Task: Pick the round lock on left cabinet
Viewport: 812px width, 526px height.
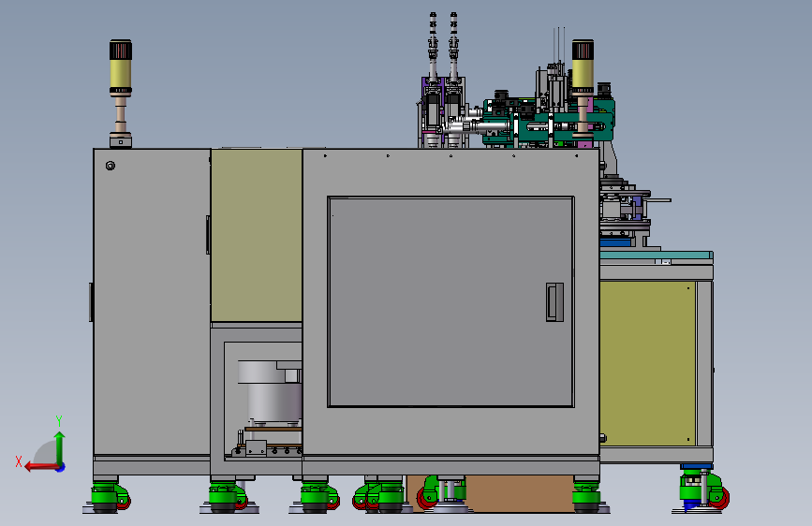Action: (111, 166)
